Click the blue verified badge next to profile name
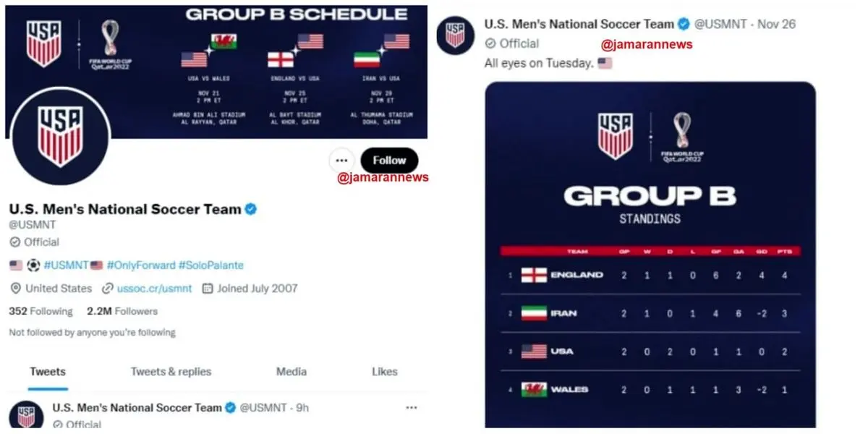This screenshot has width=868, height=434. [251, 210]
